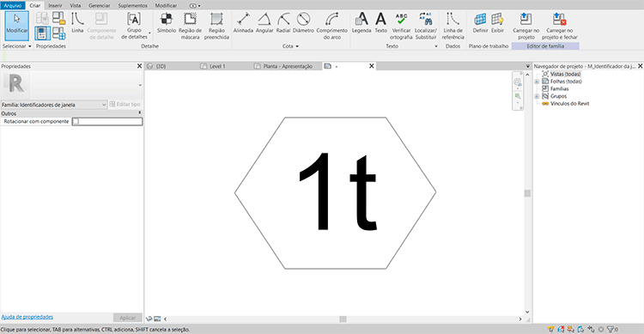The image size is (644, 334).
Task: Add a Diâmetro dimension
Action: 303,23
